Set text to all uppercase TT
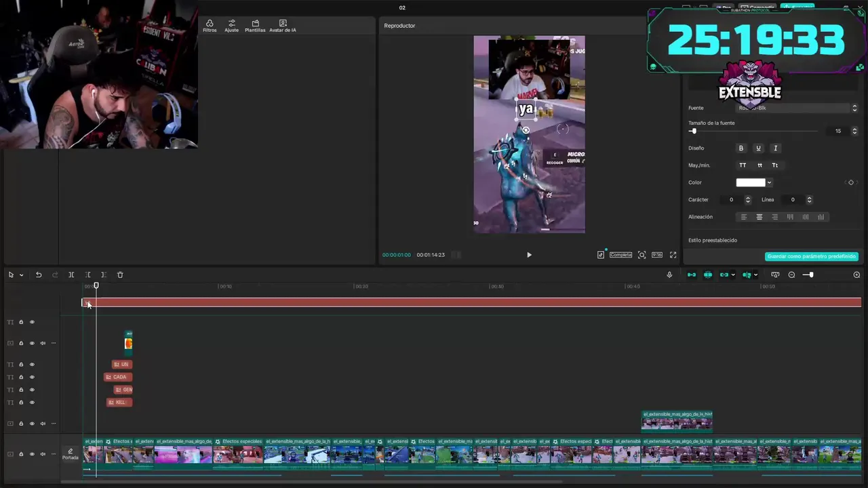 coord(743,165)
